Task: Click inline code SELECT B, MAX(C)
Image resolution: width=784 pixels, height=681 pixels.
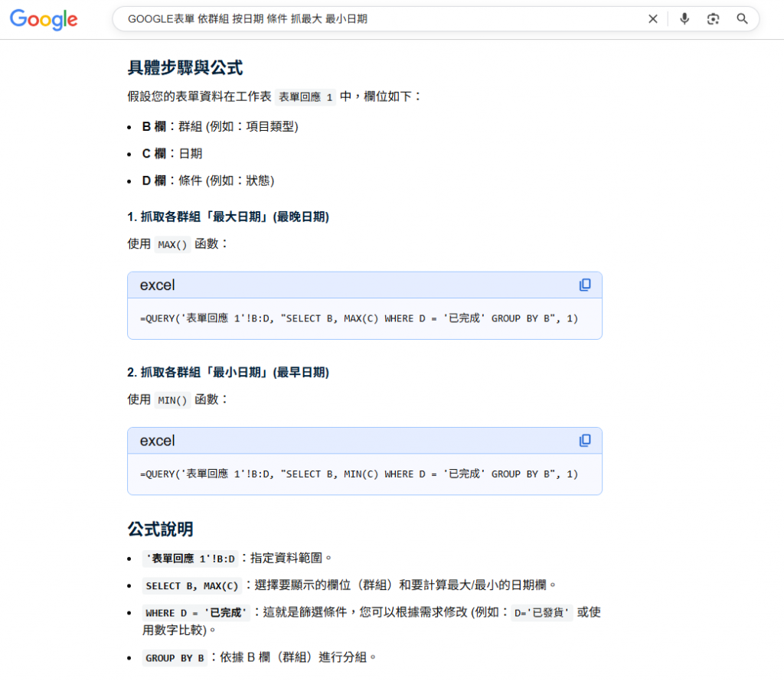Action: pyautogui.click(x=192, y=585)
